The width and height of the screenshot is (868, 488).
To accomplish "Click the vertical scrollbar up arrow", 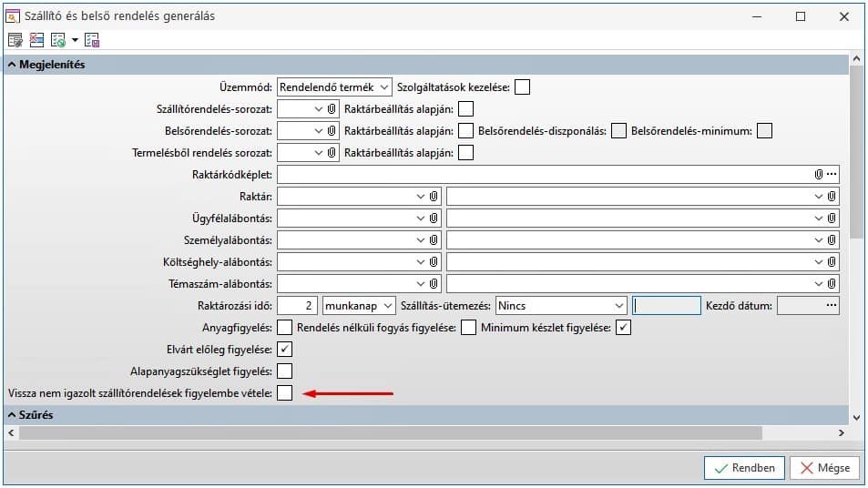I will pyautogui.click(x=856, y=58).
